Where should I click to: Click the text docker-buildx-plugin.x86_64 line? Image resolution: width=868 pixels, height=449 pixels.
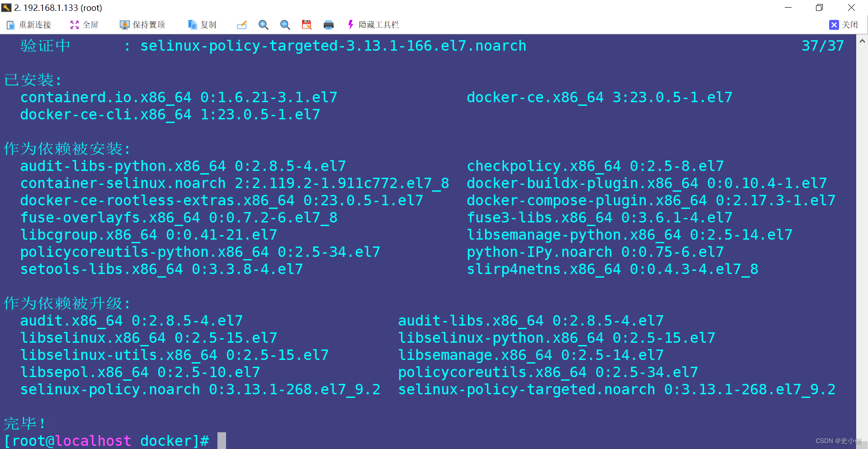click(x=647, y=183)
